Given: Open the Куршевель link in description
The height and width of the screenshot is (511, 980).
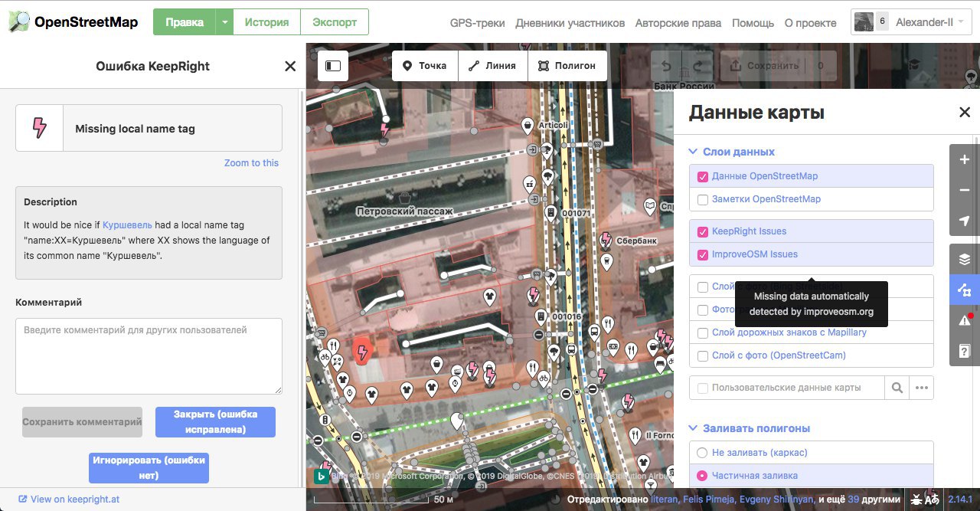Looking at the screenshot, I should [x=127, y=225].
